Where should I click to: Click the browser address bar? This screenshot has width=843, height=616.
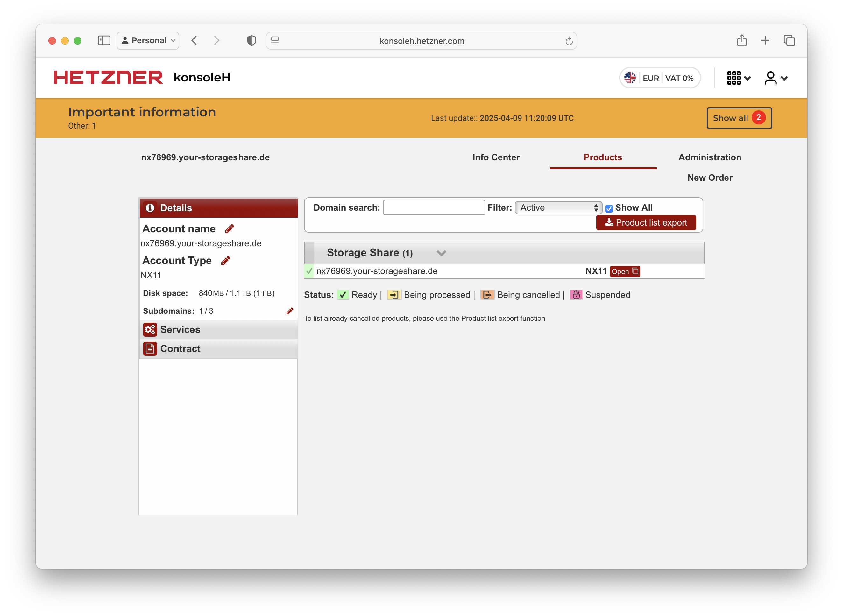[421, 41]
